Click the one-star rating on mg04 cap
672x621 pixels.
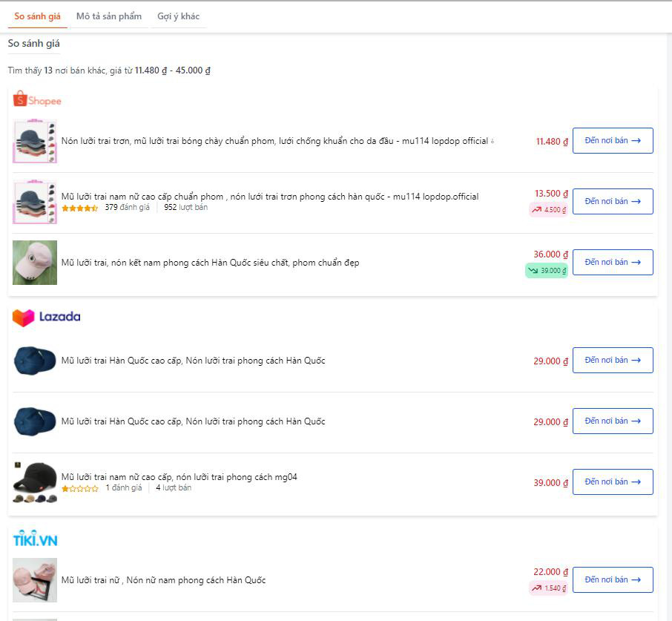[79, 489]
